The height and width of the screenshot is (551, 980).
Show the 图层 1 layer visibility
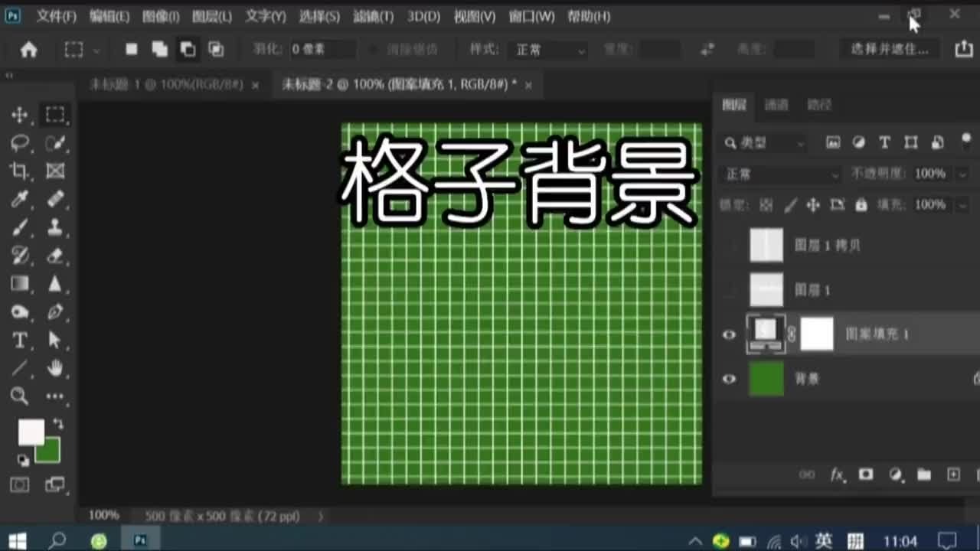729,290
